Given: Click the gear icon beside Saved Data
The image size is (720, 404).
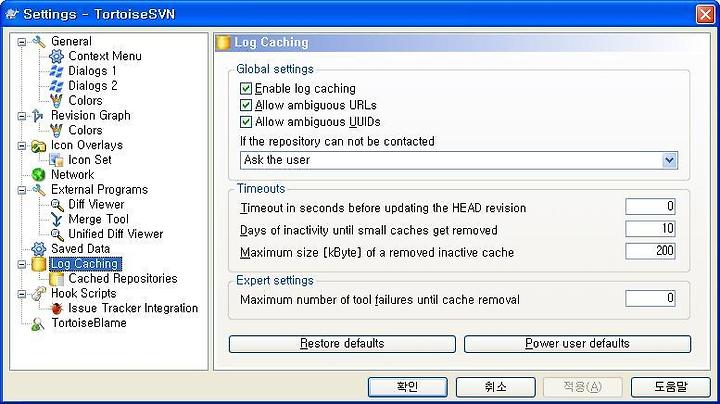Looking at the screenshot, I should (39, 249).
